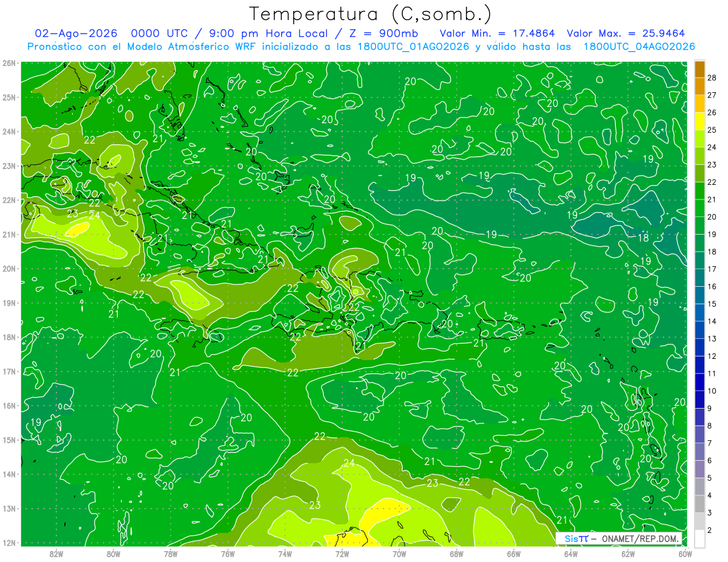The width and height of the screenshot is (728, 562).
Task: Click the 18 contour label on the map
Action: [x=643, y=238]
